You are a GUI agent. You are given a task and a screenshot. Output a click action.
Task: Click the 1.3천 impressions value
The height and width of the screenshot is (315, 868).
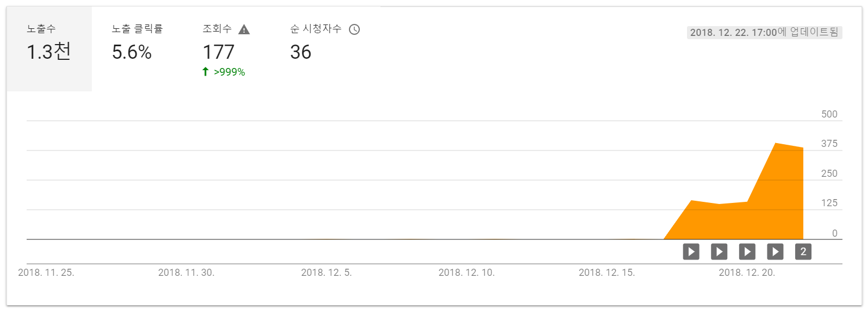pos(49,52)
